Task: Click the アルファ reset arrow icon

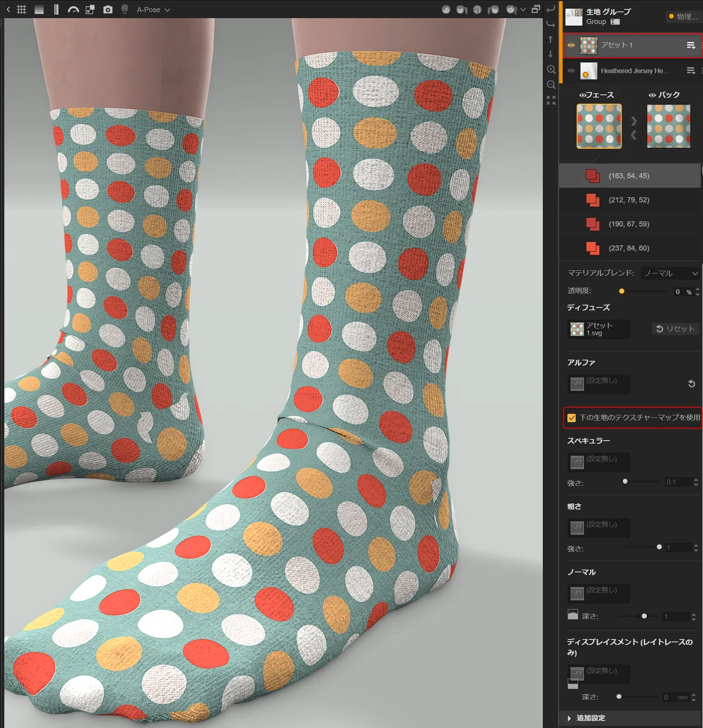Action: pyautogui.click(x=691, y=384)
